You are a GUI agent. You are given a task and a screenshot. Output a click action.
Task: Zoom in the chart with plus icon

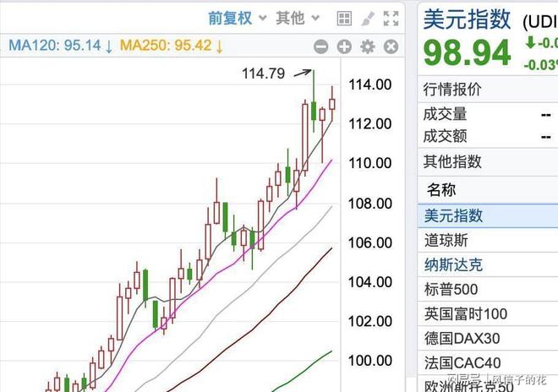(344, 47)
